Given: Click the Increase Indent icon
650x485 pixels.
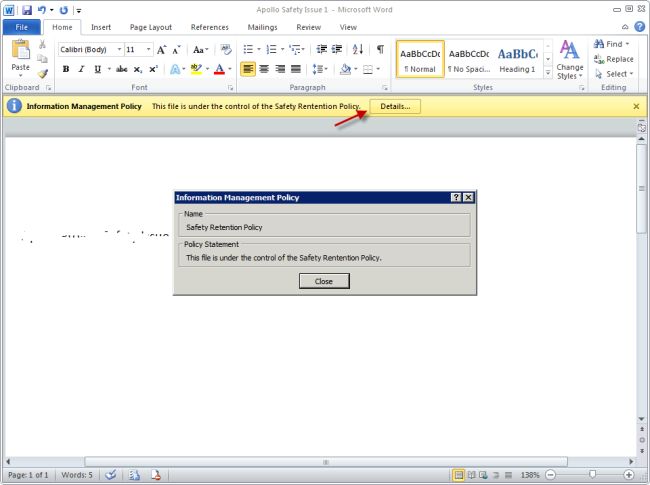Looking at the screenshot, I should (x=337, y=49).
